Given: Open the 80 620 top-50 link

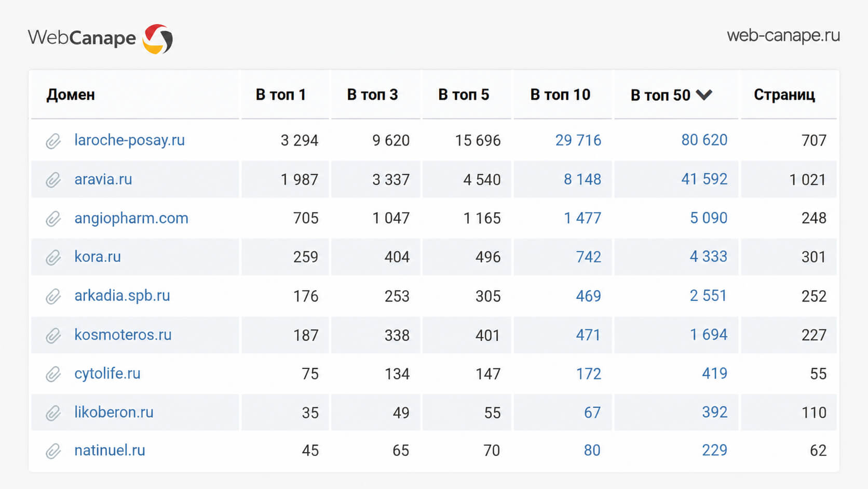Looking at the screenshot, I should click(x=704, y=140).
